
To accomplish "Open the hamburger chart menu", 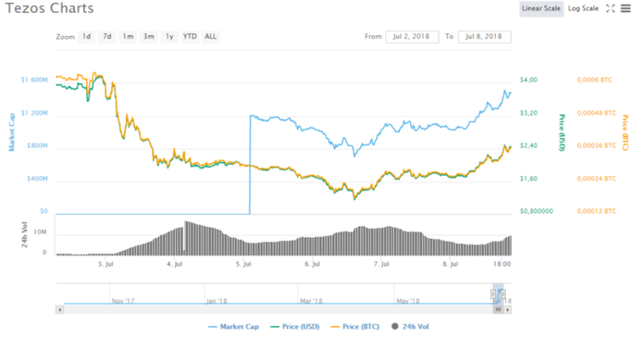I will tap(625, 8).
